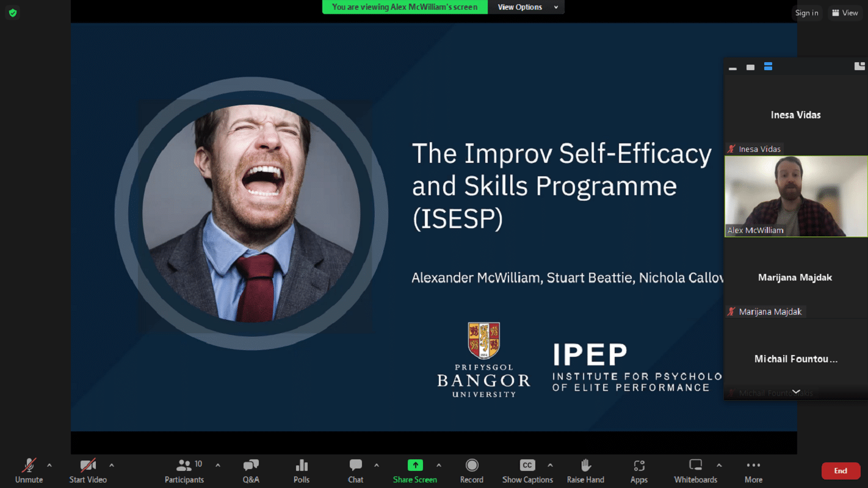Open Whiteboards from the toolbar
868x488 pixels.
coord(695,471)
